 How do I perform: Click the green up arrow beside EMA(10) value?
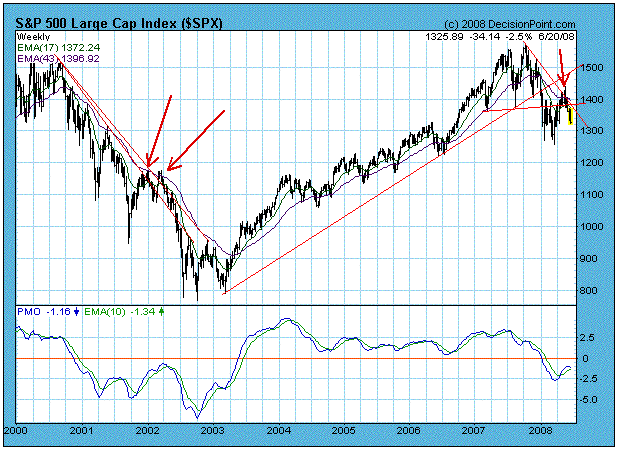coord(161,312)
